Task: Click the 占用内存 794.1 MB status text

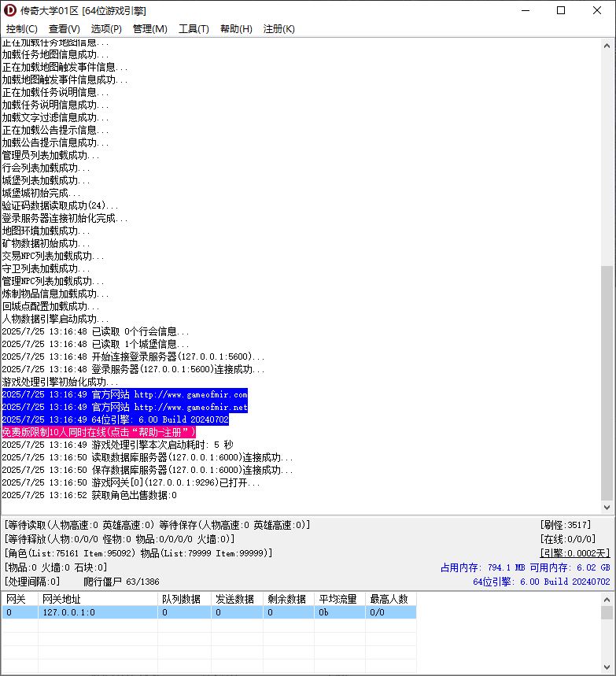Action: 483,567
